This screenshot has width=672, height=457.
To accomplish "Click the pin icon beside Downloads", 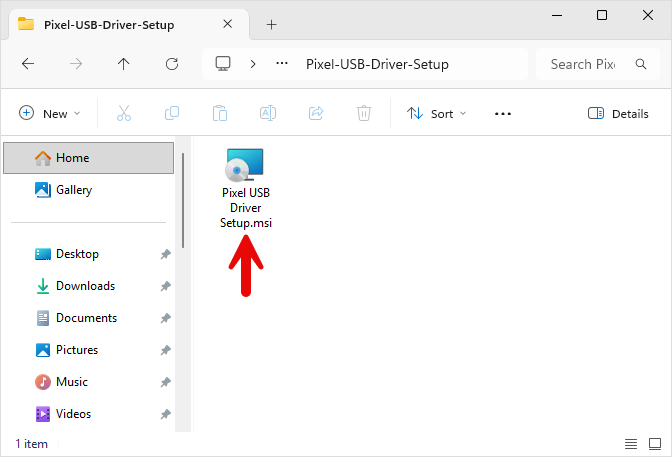I will 165,286.
